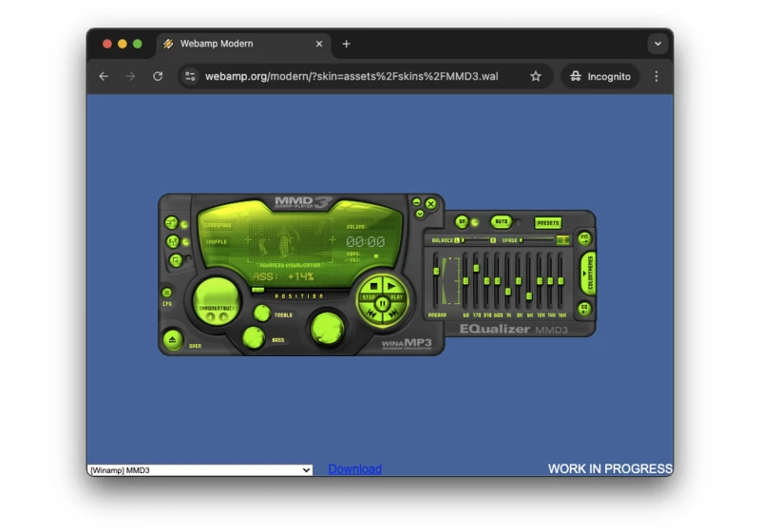Click the 600 Hz equalizer band slider

tap(498, 280)
